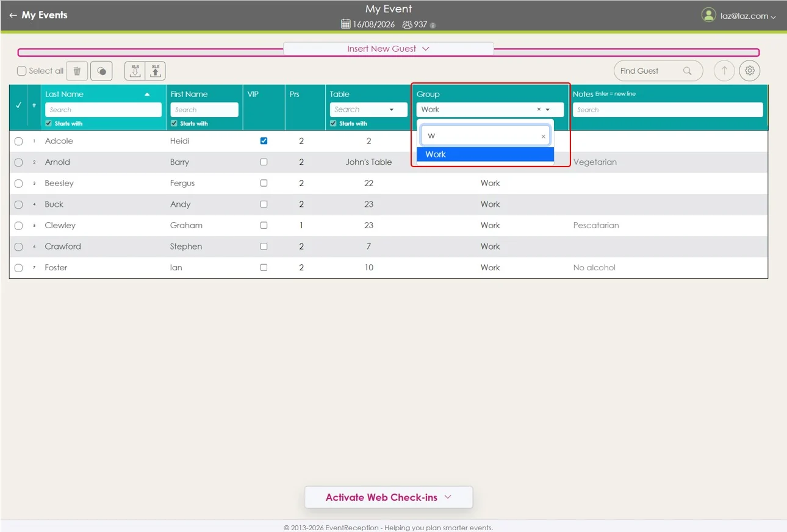Sort by Last Name column header
Screen dimensions: 787x532
click(x=64, y=94)
